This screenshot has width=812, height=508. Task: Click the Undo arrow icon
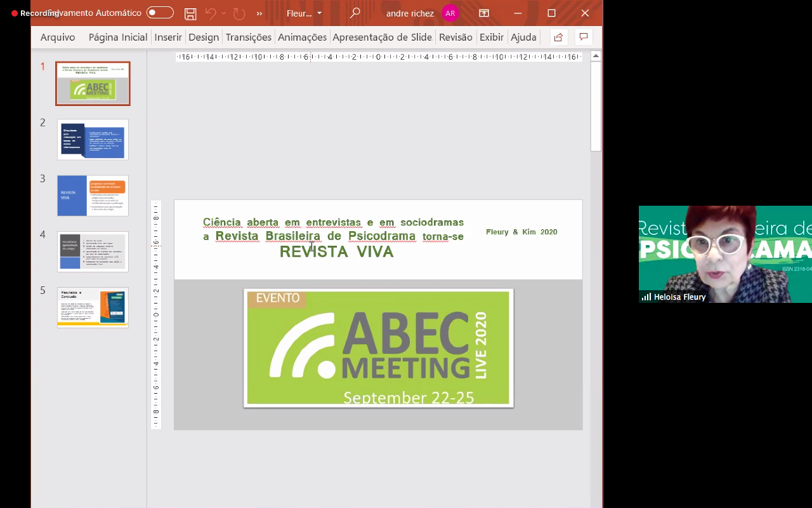(x=211, y=13)
